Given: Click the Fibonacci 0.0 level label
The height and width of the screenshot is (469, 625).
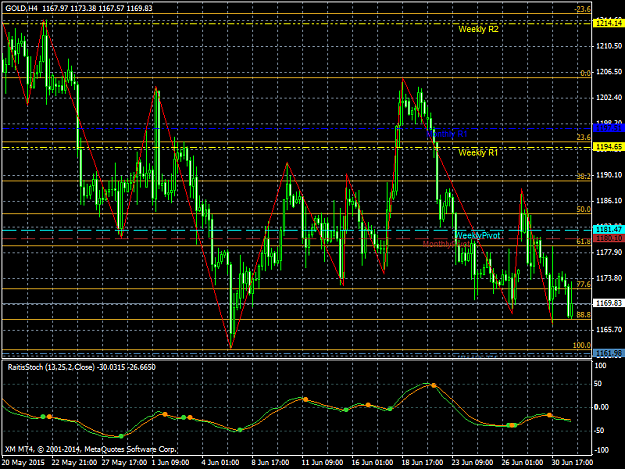Looking at the screenshot, I should coord(585,73).
